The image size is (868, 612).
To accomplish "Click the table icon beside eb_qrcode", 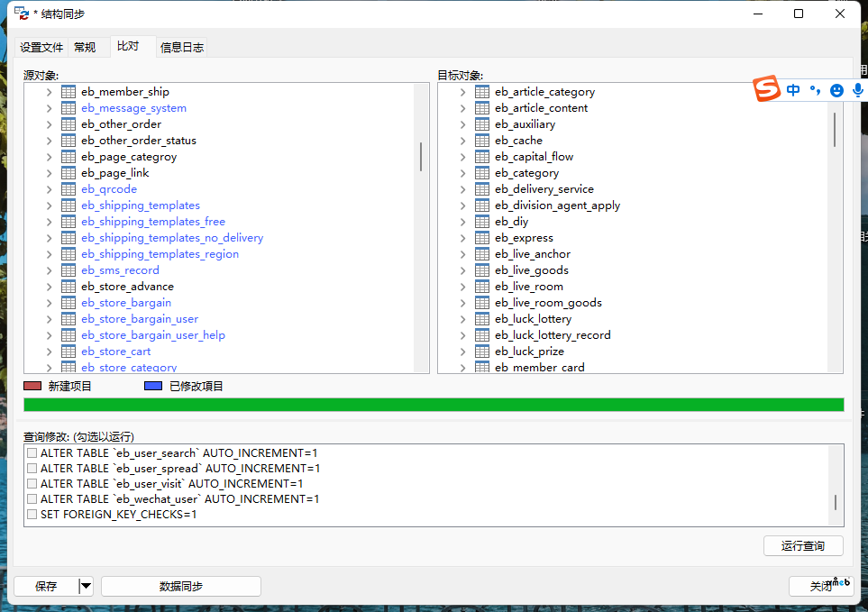I will point(69,189).
